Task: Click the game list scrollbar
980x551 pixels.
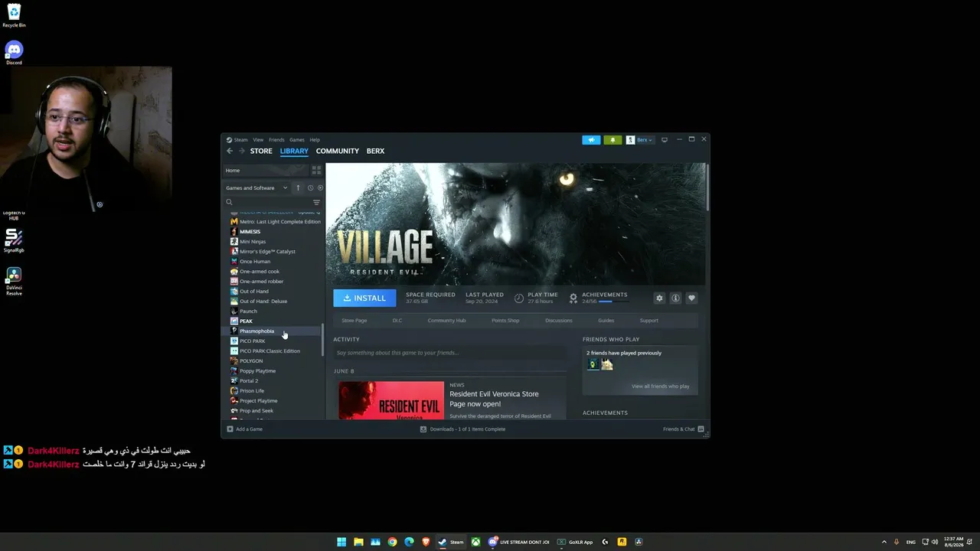Action: 322,341
